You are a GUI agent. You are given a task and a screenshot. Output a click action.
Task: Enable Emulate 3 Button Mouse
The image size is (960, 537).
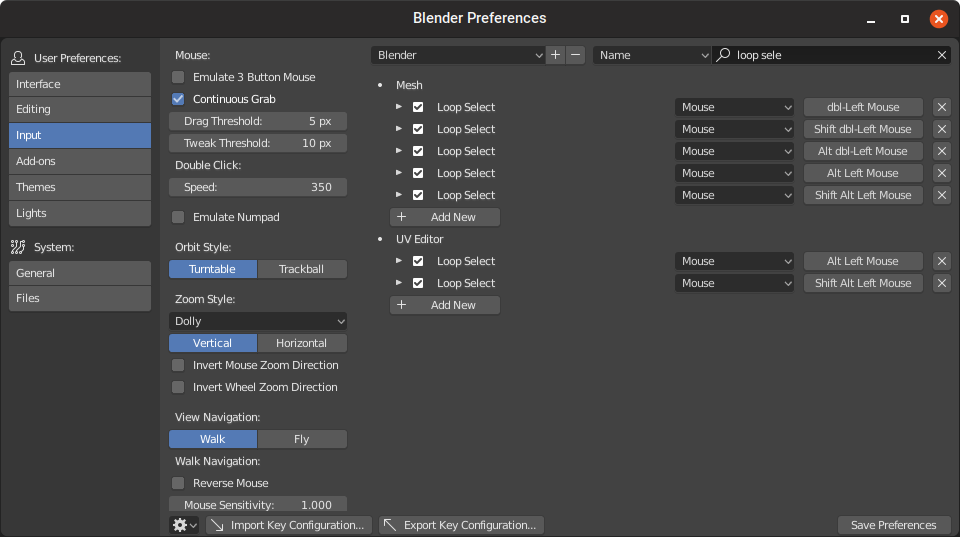click(178, 77)
